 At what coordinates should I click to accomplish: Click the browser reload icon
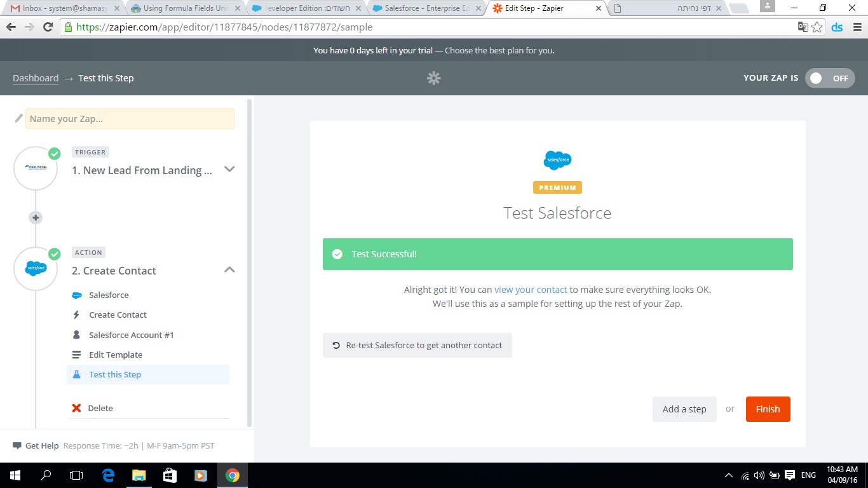[x=47, y=27]
